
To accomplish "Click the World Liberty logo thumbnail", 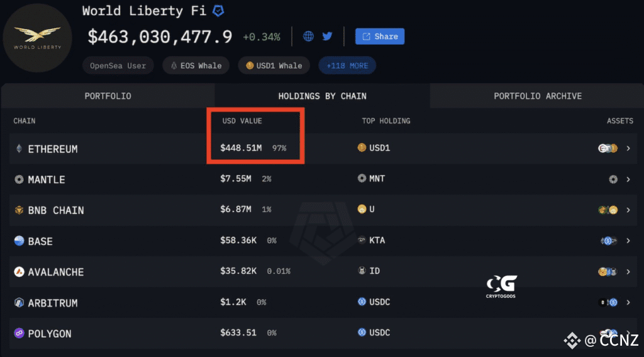I will [x=37, y=38].
